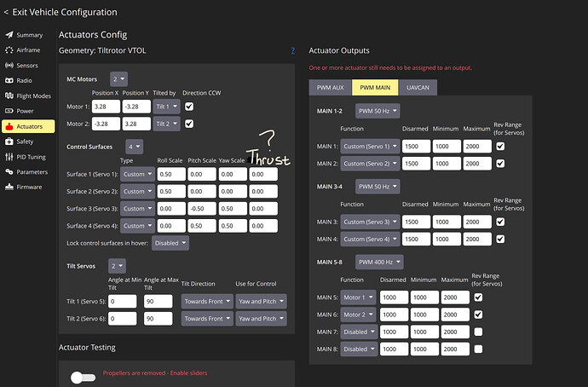
Task: Open the Safety sidebar icon
Action: pos(9,142)
